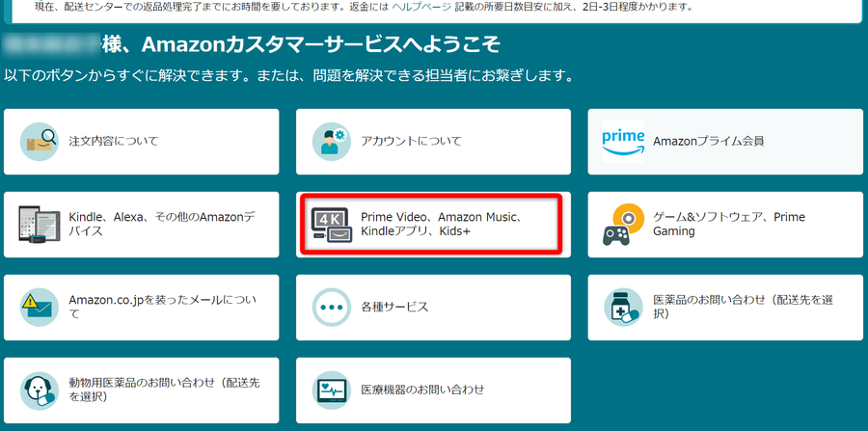Click the 4K screen icon for Prime Video
Image resolution: width=868 pixels, height=431 pixels.
[331, 225]
